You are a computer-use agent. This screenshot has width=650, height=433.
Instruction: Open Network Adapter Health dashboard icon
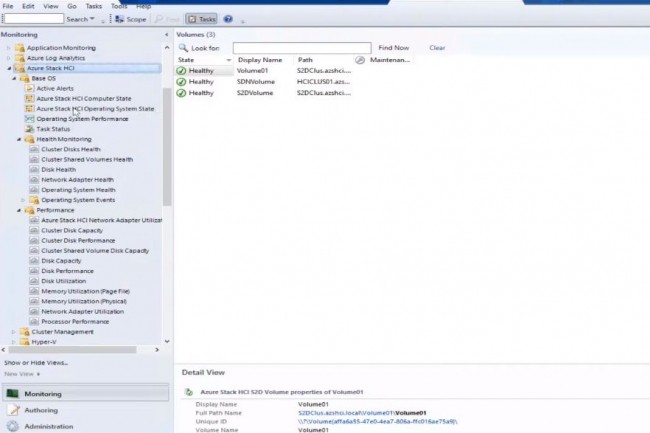[x=34, y=180]
